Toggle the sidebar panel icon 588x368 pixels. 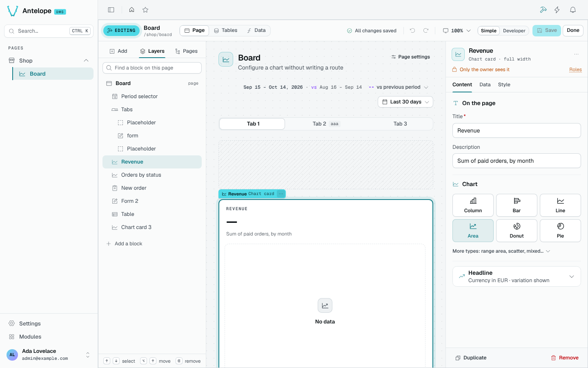pyautogui.click(x=111, y=10)
